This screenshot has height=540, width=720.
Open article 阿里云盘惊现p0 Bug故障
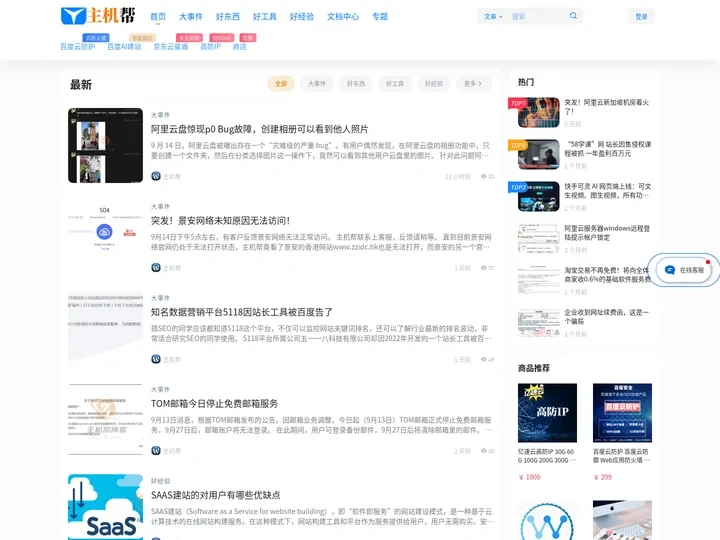tap(259, 129)
